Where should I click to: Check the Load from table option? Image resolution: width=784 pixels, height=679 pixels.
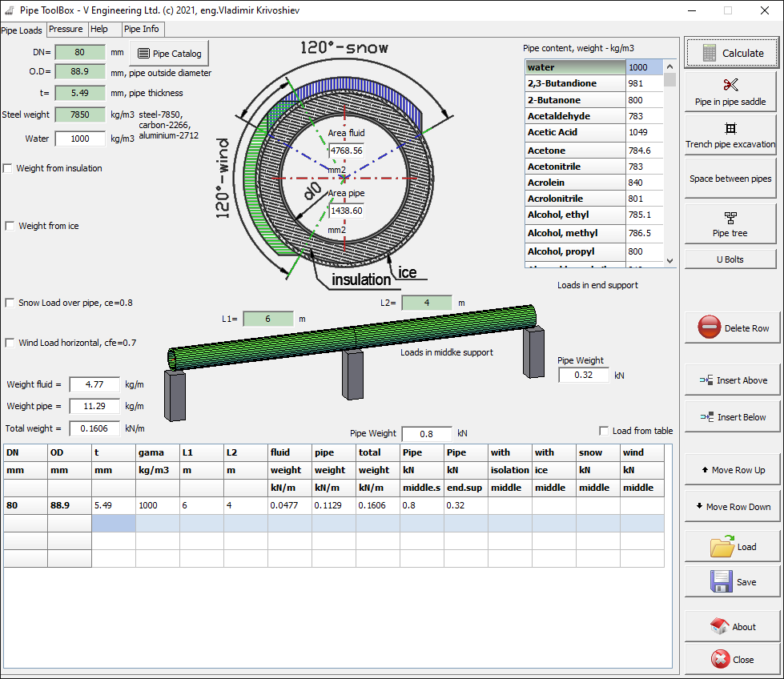pos(605,431)
